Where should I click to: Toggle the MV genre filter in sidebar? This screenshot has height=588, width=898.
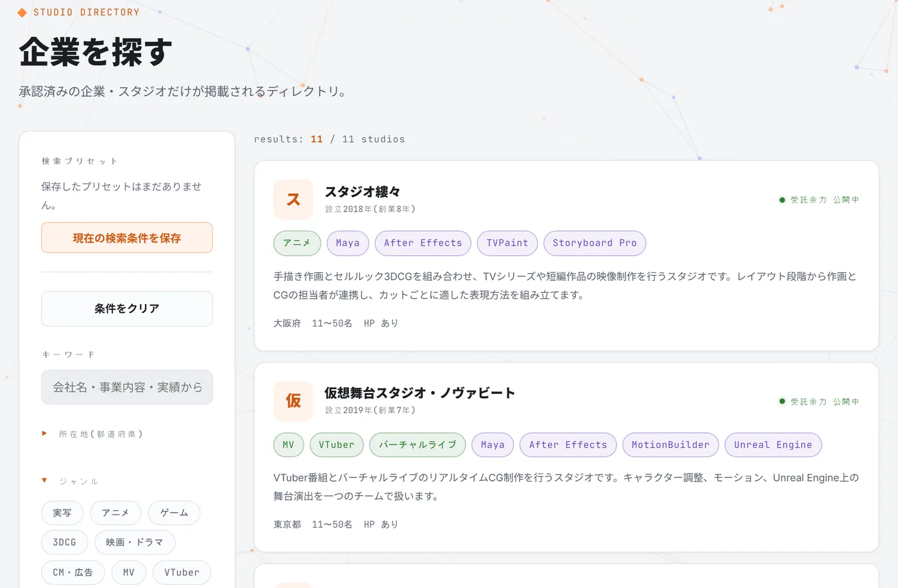[129, 573]
